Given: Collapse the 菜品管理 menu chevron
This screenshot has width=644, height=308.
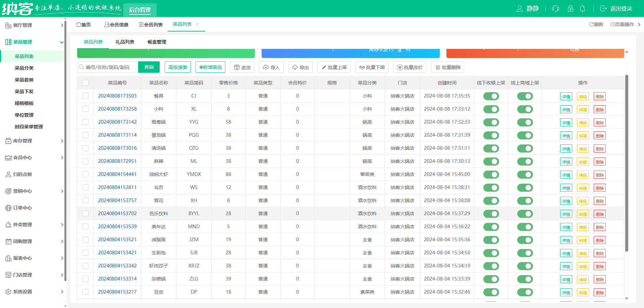Looking at the screenshot, I should coord(62,42).
